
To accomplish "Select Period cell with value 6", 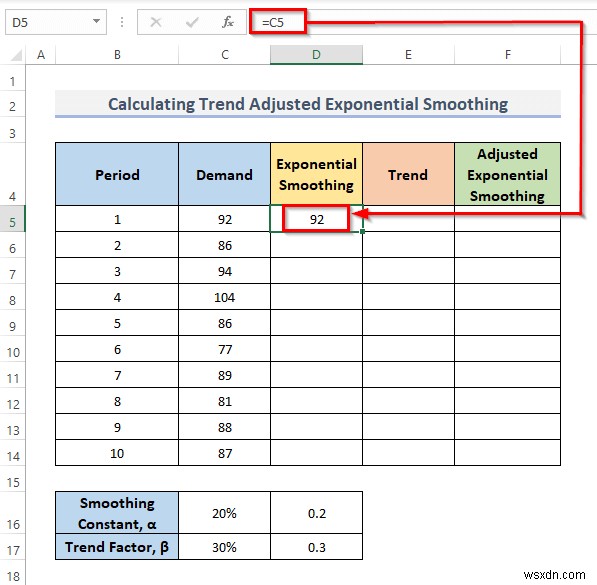I will [117, 349].
